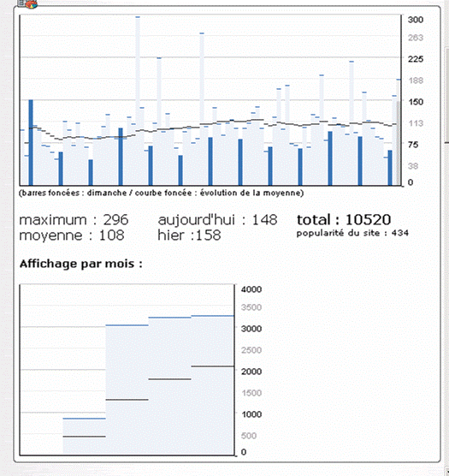Click the tallest bar reaching 300 in the daily chart
Viewport: 449px width, 476px height.
pos(138,101)
